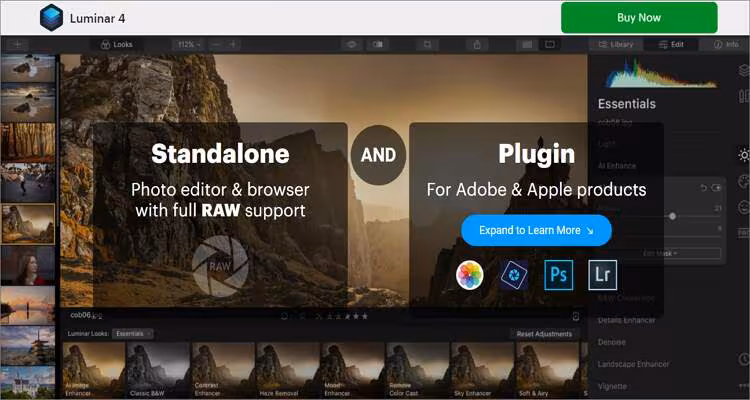
Task: Switch to the Info tab
Action: tap(726, 44)
